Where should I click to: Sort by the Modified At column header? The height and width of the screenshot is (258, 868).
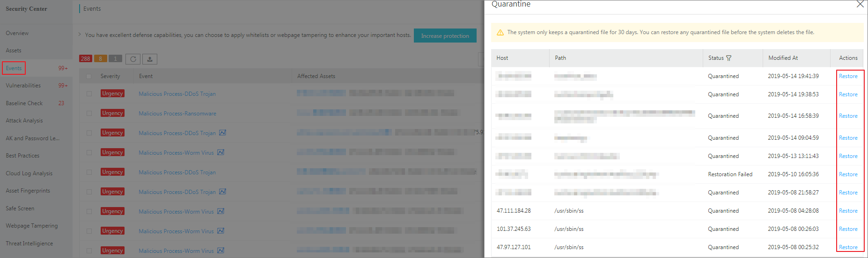783,58
